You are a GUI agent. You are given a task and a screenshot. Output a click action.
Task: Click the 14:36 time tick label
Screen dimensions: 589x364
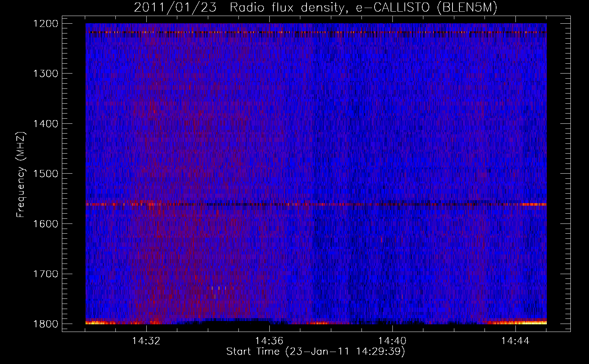pyautogui.click(x=269, y=341)
